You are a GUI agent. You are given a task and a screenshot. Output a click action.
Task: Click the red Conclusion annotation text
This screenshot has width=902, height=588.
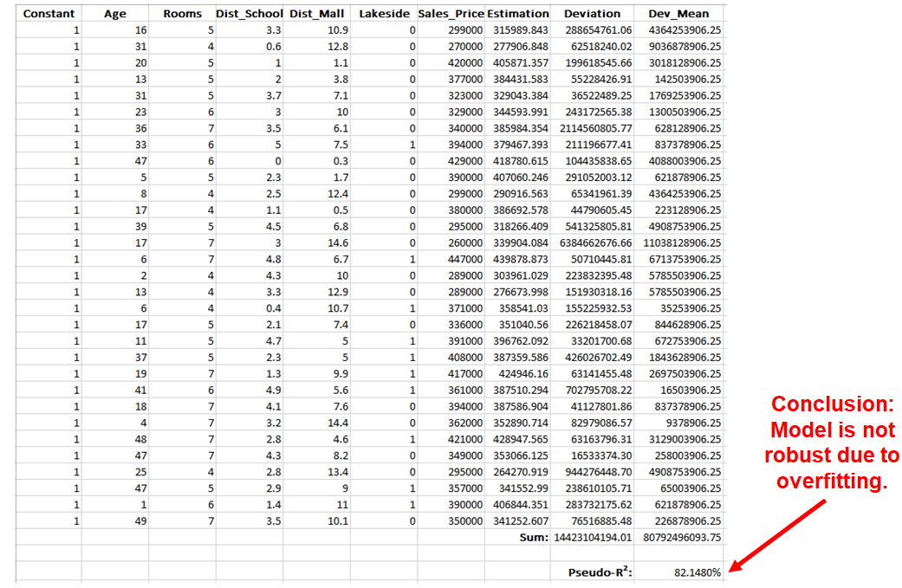point(834,443)
